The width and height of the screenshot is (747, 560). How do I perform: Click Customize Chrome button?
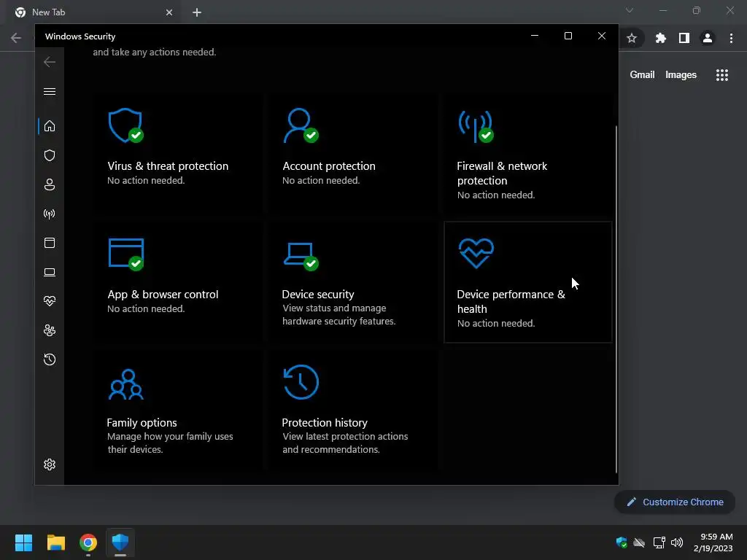[675, 502]
